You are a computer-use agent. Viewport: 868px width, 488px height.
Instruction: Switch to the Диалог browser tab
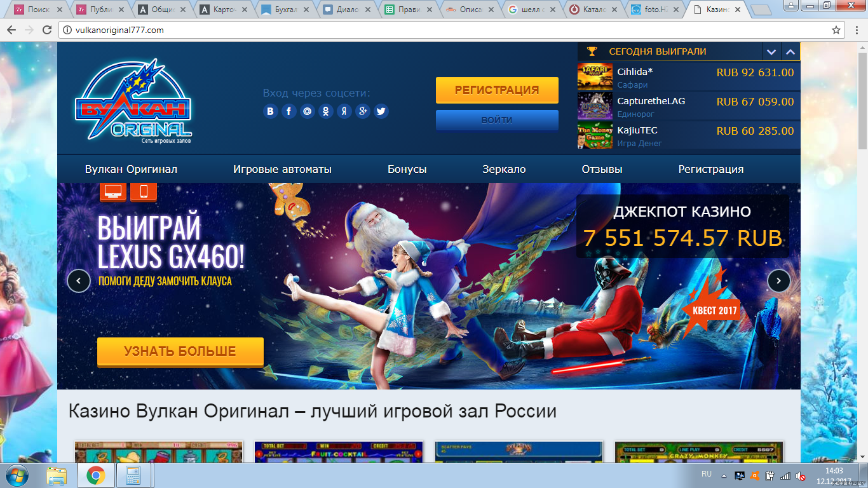(347, 10)
